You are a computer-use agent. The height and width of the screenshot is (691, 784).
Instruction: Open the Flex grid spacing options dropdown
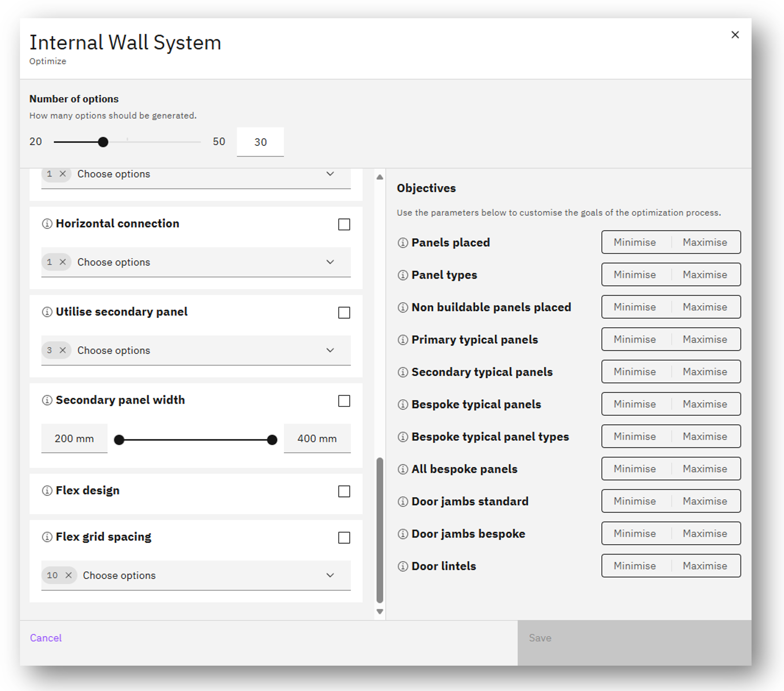click(196, 575)
